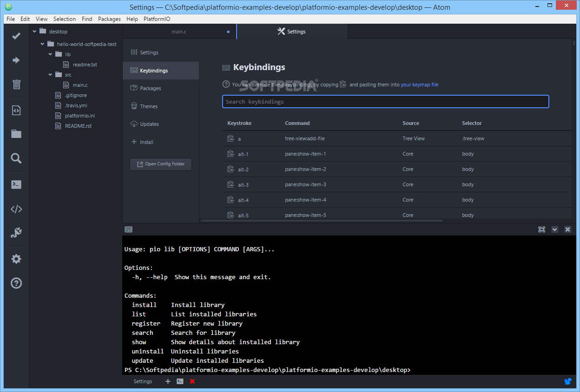Open the Edit menu

25,19
